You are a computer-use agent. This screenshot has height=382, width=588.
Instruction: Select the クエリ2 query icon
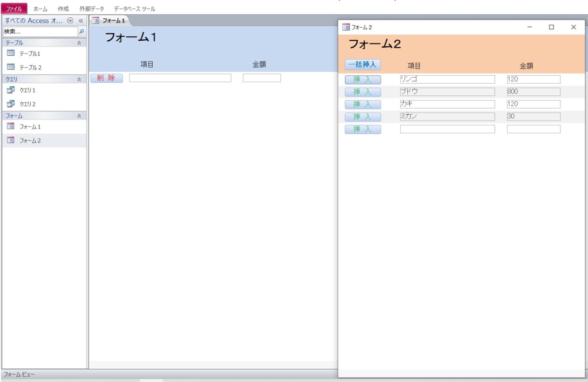(10, 104)
